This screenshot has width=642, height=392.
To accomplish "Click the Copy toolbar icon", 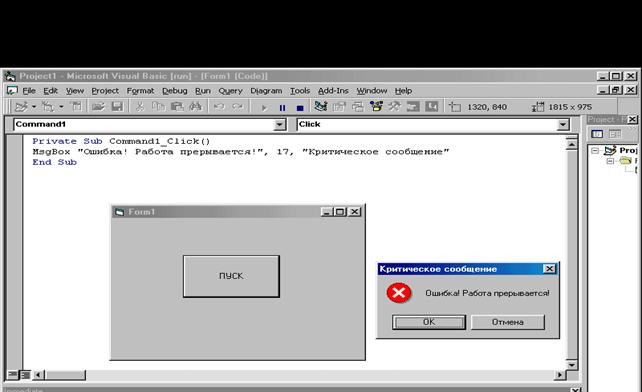I will [x=158, y=107].
